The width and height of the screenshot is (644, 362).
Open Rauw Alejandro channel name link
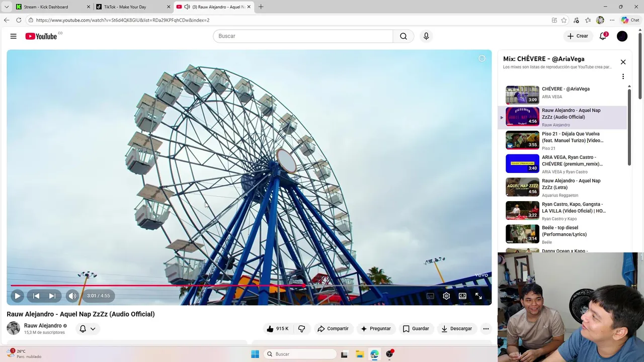tap(43, 326)
